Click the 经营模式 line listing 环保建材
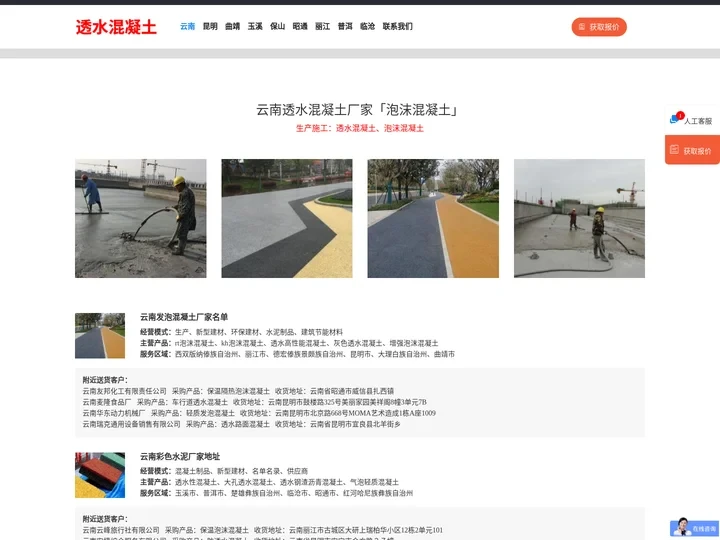Screen dimensions: 720x540 coord(242,332)
